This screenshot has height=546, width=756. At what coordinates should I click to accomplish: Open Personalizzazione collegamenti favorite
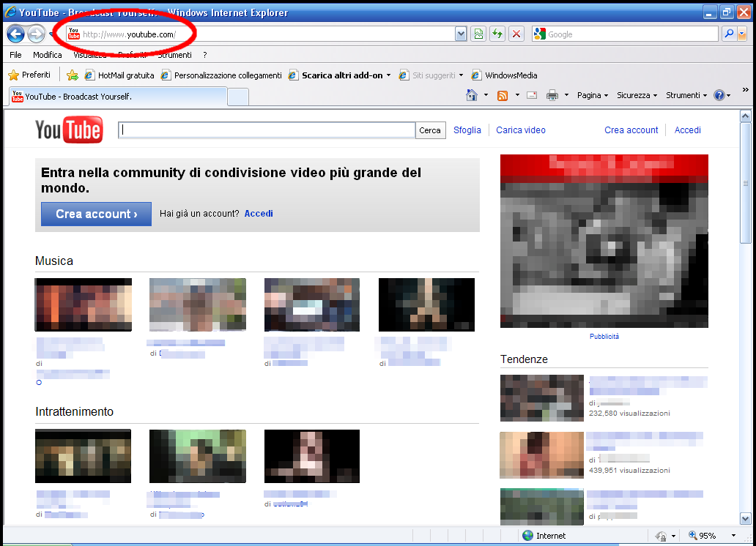(222, 75)
